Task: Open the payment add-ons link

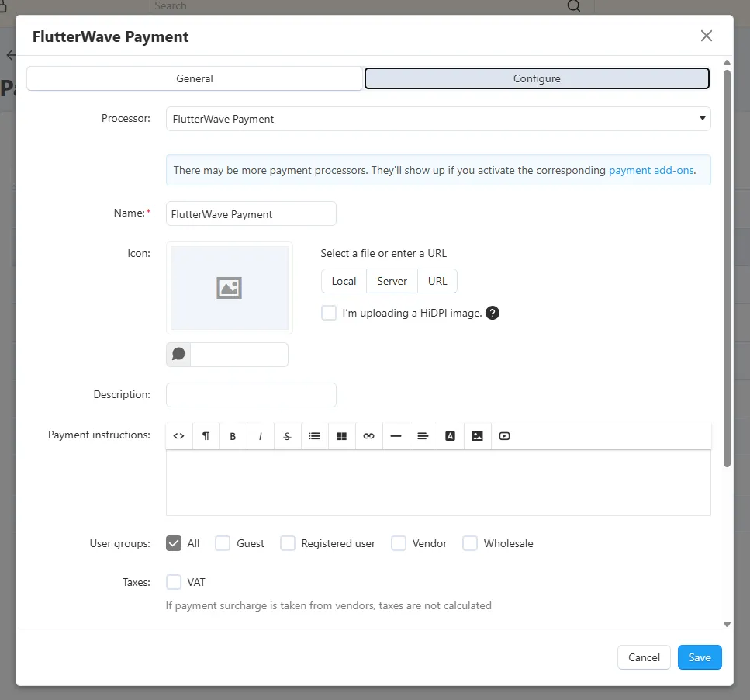Action: point(651,170)
